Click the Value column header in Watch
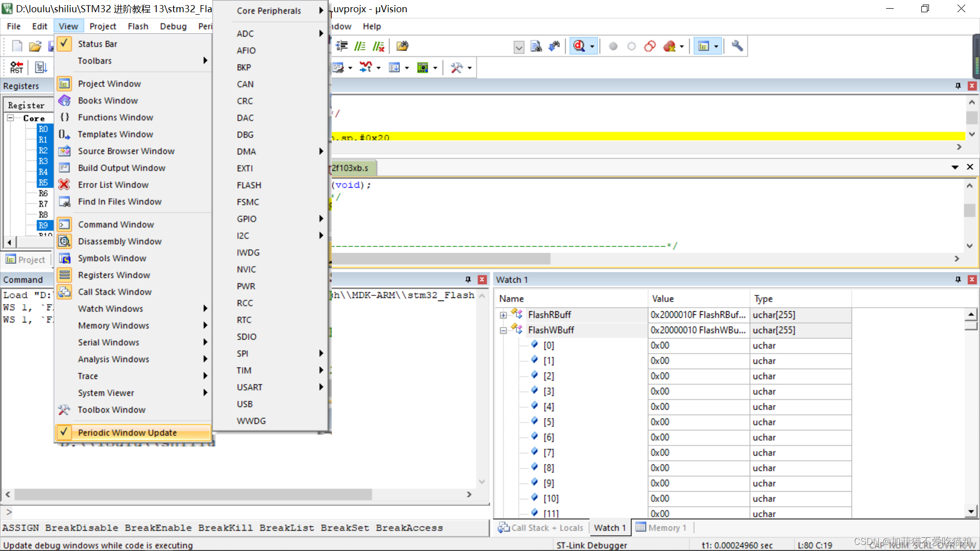 click(x=698, y=298)
